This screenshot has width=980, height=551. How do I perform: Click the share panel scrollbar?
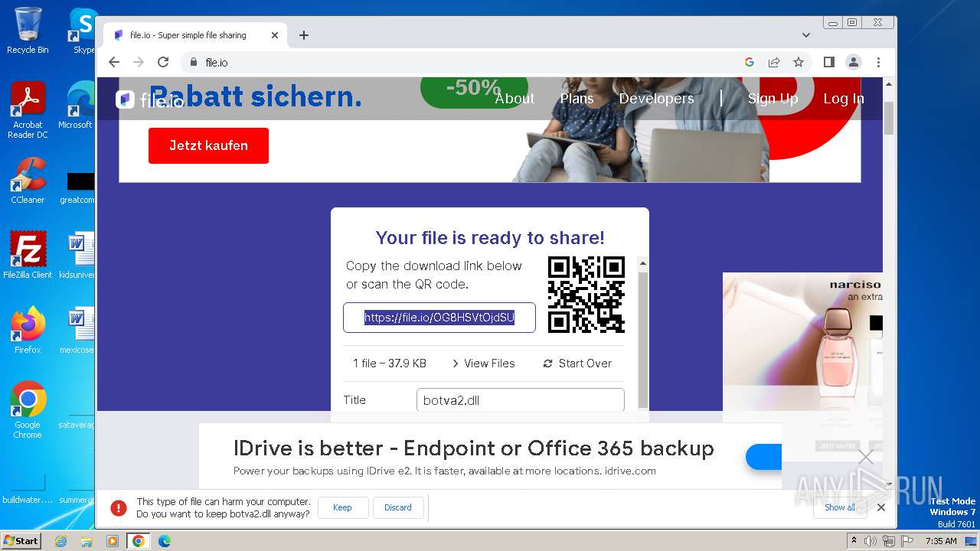643,341
